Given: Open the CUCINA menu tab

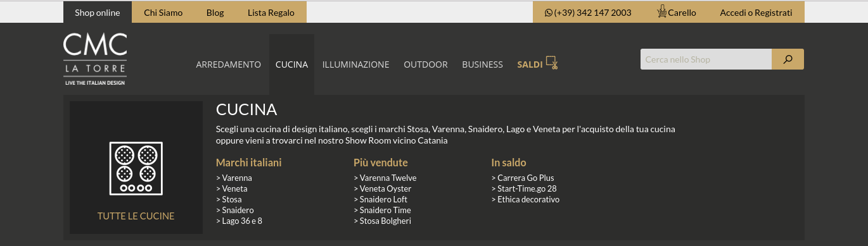Looking at the screenshot, I should pos(291,65).
